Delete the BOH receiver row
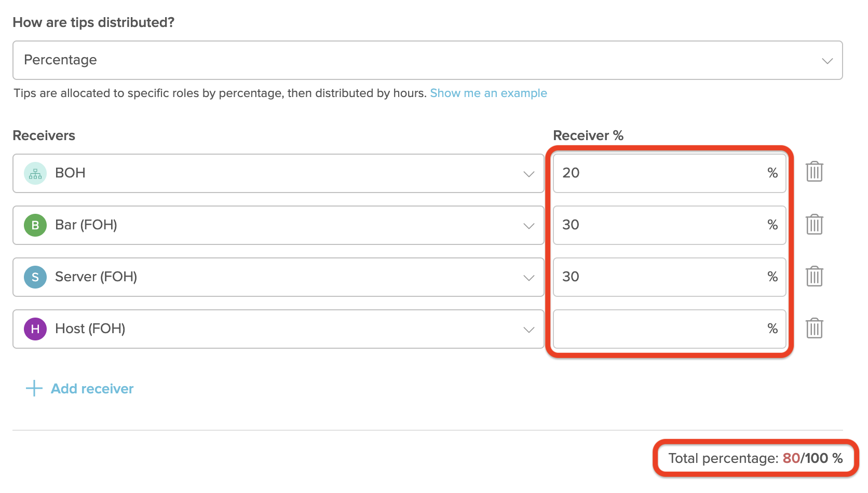Image resolution: width=868 pixels, height=493 pixels. point(814,173)
